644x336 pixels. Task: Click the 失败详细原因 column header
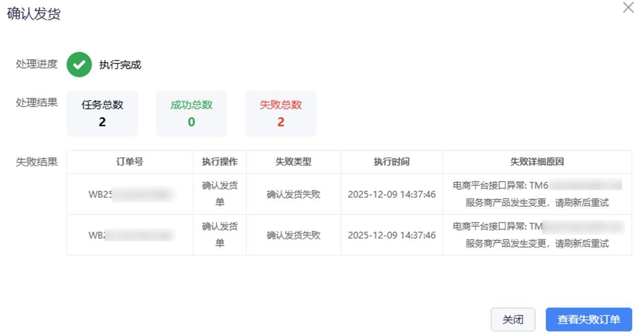[537, 162]
